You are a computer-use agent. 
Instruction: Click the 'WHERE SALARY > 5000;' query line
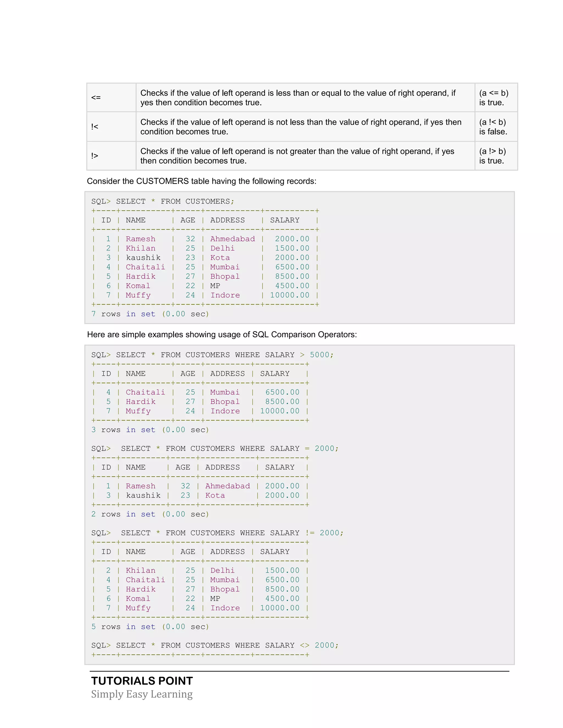[x=212, y=355]
